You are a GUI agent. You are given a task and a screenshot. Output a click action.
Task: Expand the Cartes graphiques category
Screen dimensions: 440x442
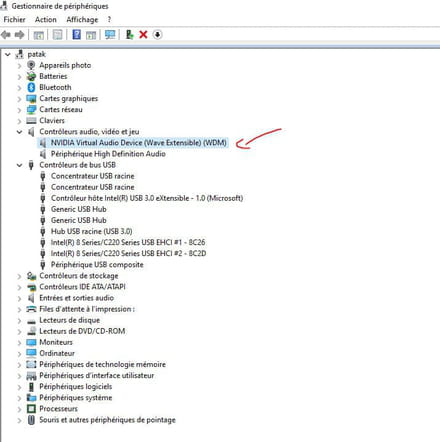click(19, 99)
